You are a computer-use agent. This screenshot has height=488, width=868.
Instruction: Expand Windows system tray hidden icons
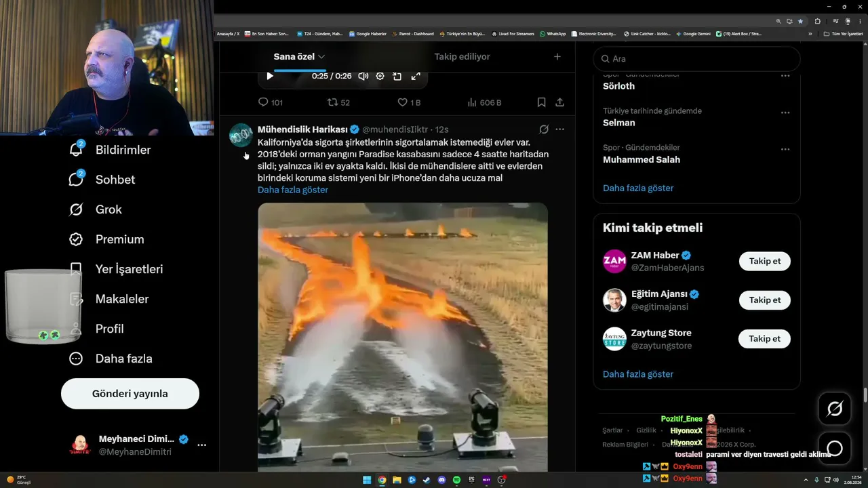point(805,480)
